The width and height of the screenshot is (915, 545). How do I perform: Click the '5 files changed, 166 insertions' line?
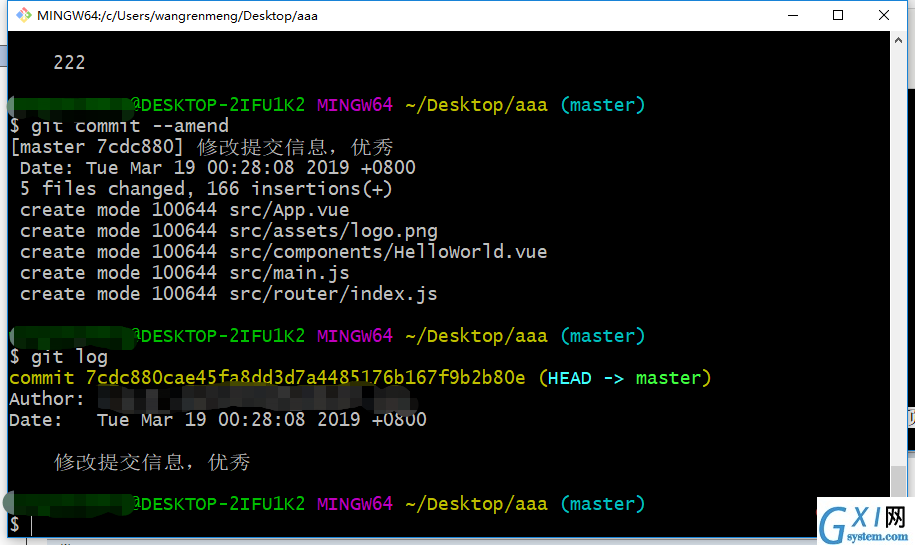(206, 189)
